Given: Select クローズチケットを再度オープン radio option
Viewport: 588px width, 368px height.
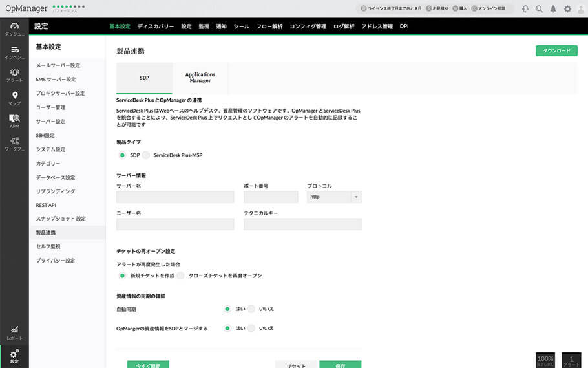Looking at the screenshot, I should tap(181, 276).
